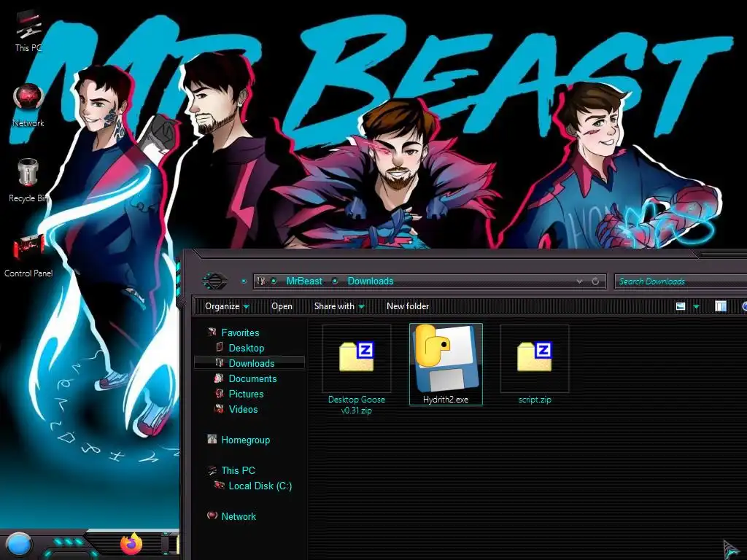The image size is (747, 560).
Task: Click the Open toolbar button
Action: (282, 306)
